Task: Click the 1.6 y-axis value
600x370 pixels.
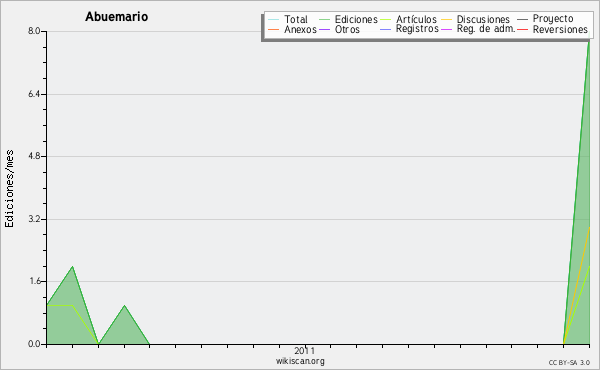Action: coord(34,282)
